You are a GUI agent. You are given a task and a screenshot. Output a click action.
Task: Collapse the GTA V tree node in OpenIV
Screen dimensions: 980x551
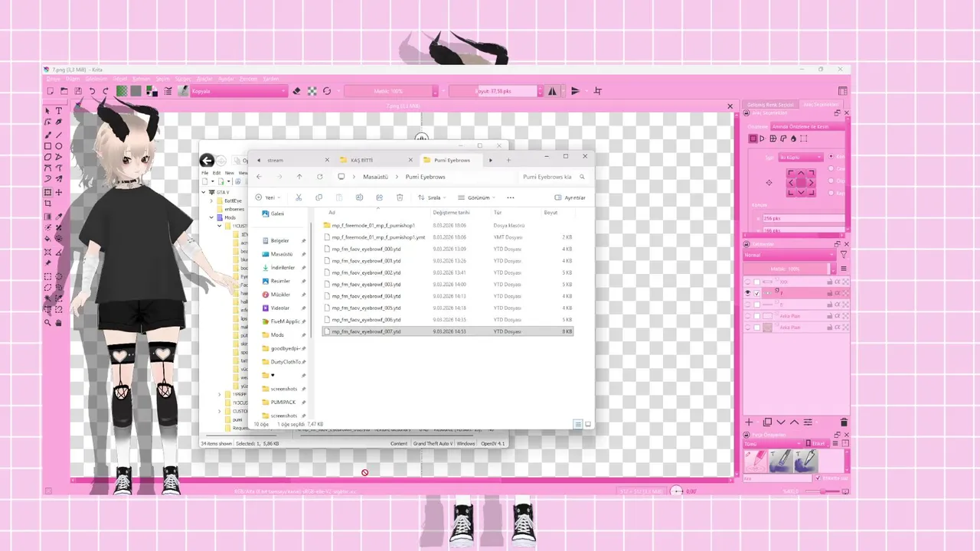204,192
